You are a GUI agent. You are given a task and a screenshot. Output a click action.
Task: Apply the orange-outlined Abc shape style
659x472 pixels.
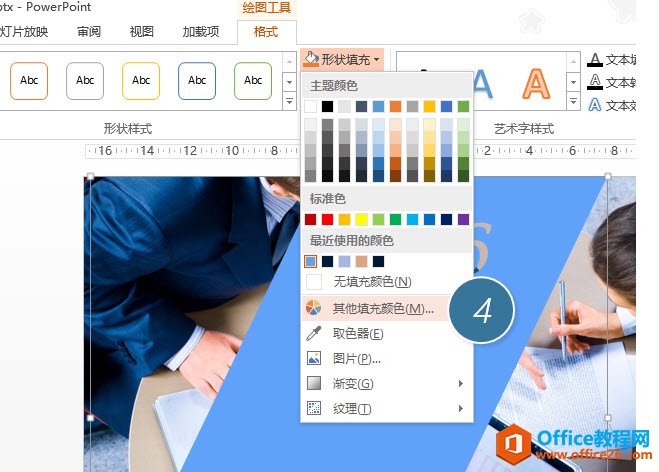29,81
